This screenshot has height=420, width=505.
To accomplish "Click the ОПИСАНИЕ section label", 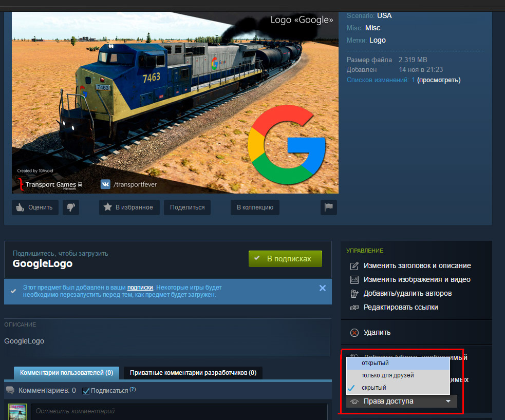I will pyautogui.click(x=20, y=324).
